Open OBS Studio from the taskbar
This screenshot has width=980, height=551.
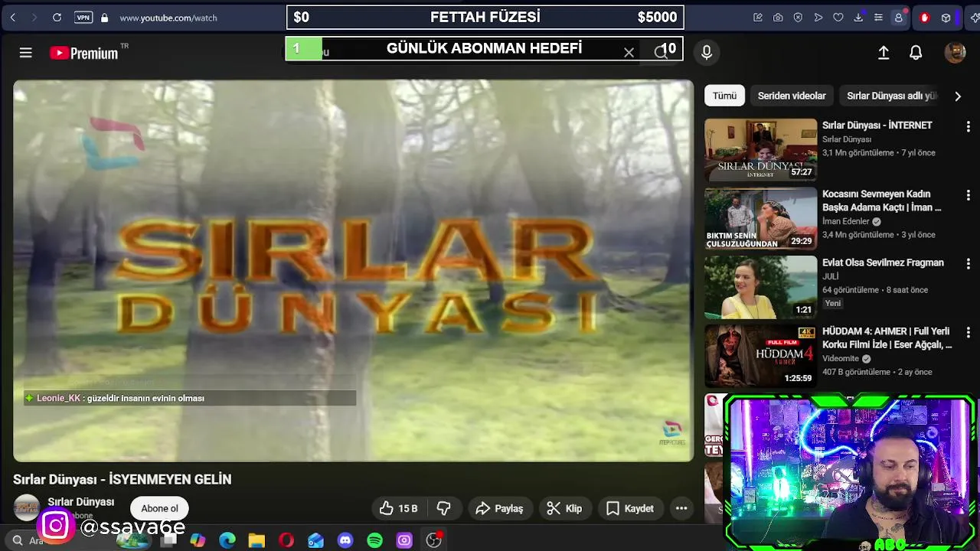pos(434,540)
